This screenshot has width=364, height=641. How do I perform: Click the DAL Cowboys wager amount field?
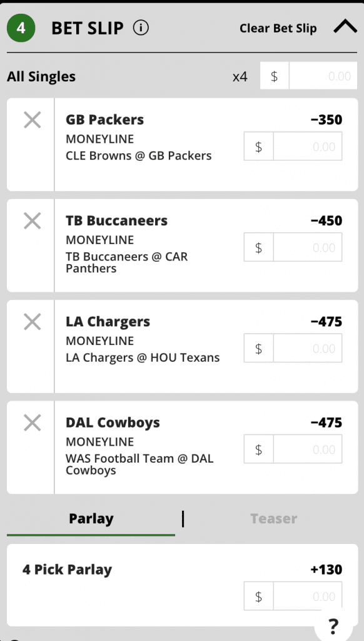[293, 449]
